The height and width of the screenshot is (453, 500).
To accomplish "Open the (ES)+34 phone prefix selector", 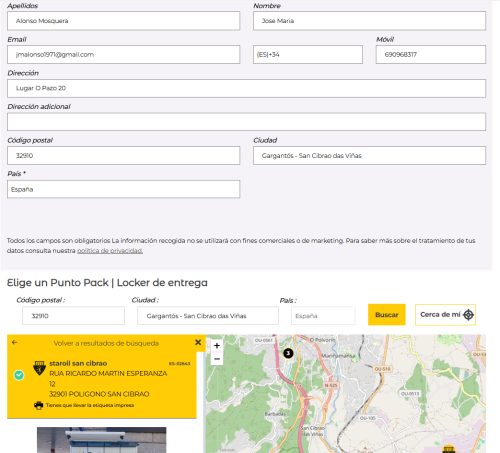I will coord(308,55).
